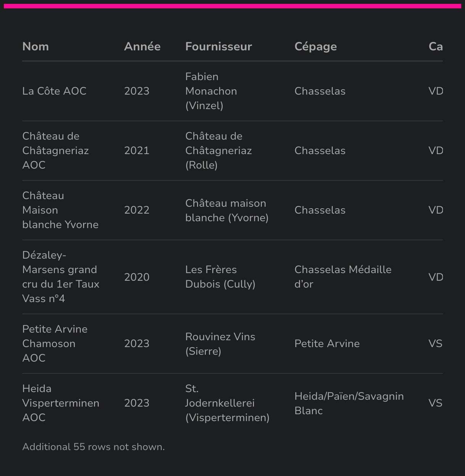Select supplier Rouvinez Vins (Sierre)
465x476 pixels.
[x=220, y=344]
